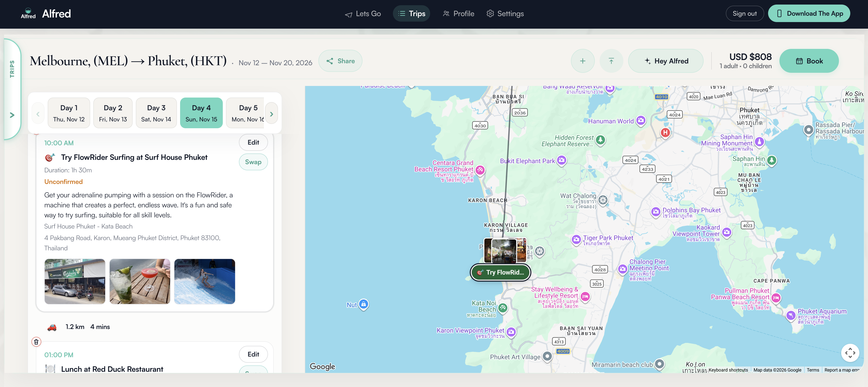The width and height of the screenshot is (868, 387).
Task: Open the Surf House storefront photo
Action: [x=75, y=281]
